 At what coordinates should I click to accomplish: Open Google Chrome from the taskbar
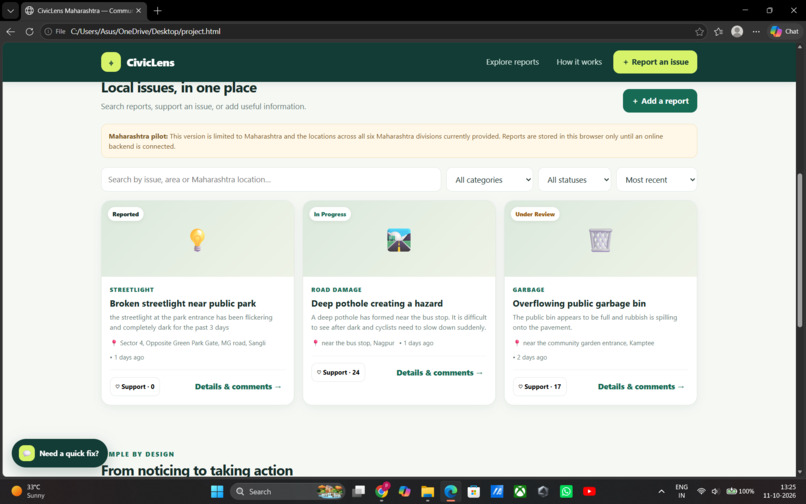[x=381, y=492]
